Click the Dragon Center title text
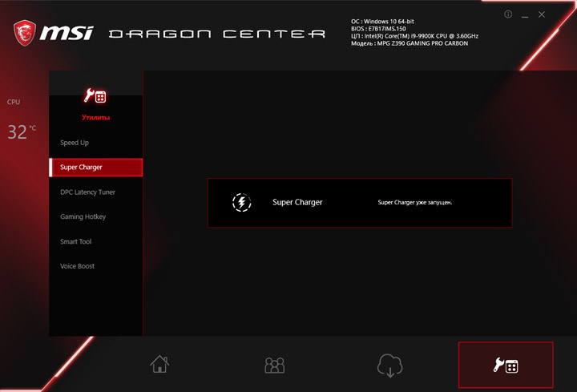Image resolution: width=577 pixels, height=392 pixels. [217, 34]
